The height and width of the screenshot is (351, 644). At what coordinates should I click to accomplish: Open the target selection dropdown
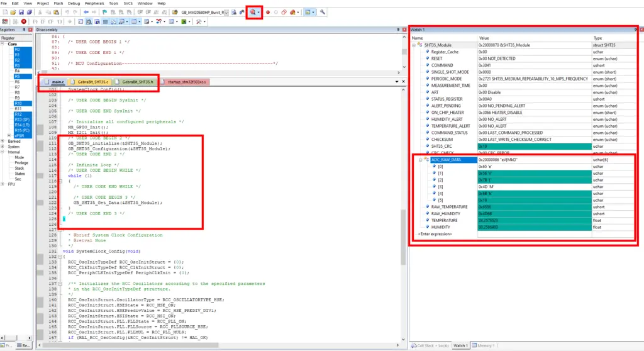pos(226,13)
